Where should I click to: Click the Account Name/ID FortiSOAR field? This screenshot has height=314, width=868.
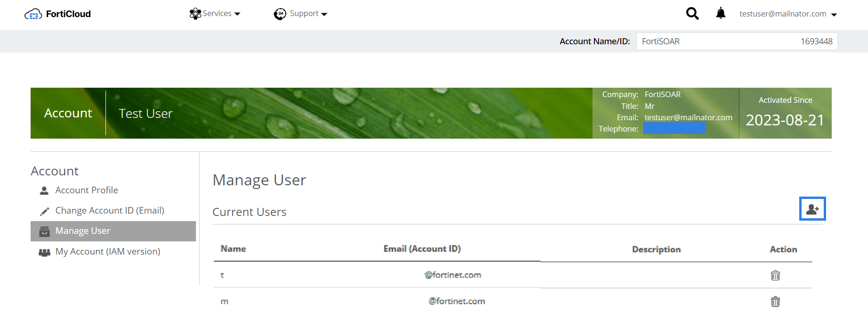(737, 41)
